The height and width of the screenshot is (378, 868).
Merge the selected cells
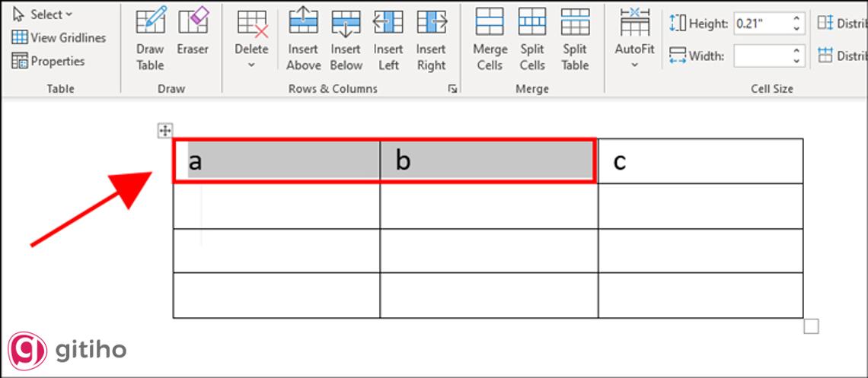(x=490, y=38)
